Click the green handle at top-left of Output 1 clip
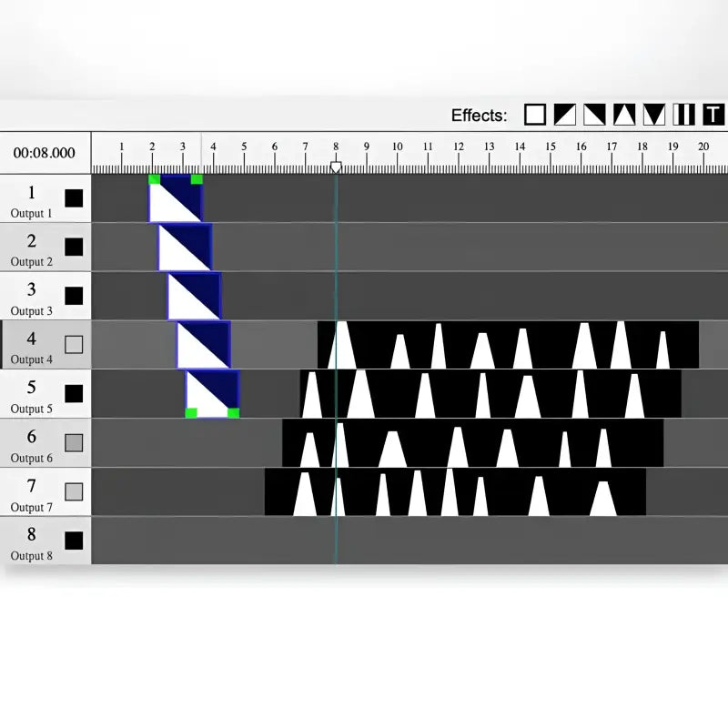This screenshot has width=728, height=728. tap(155, 179)
